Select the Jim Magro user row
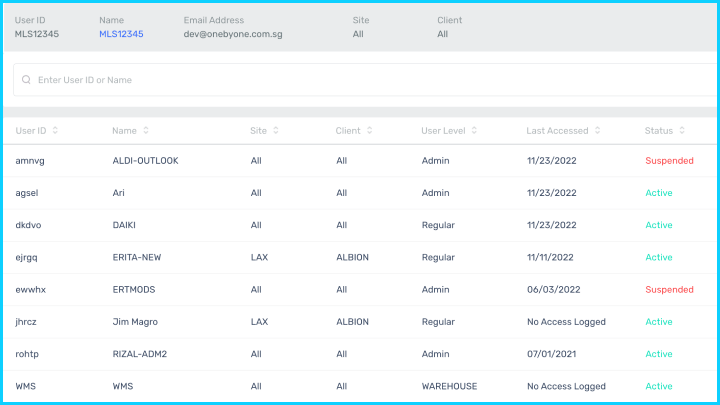 coord(134,322)
